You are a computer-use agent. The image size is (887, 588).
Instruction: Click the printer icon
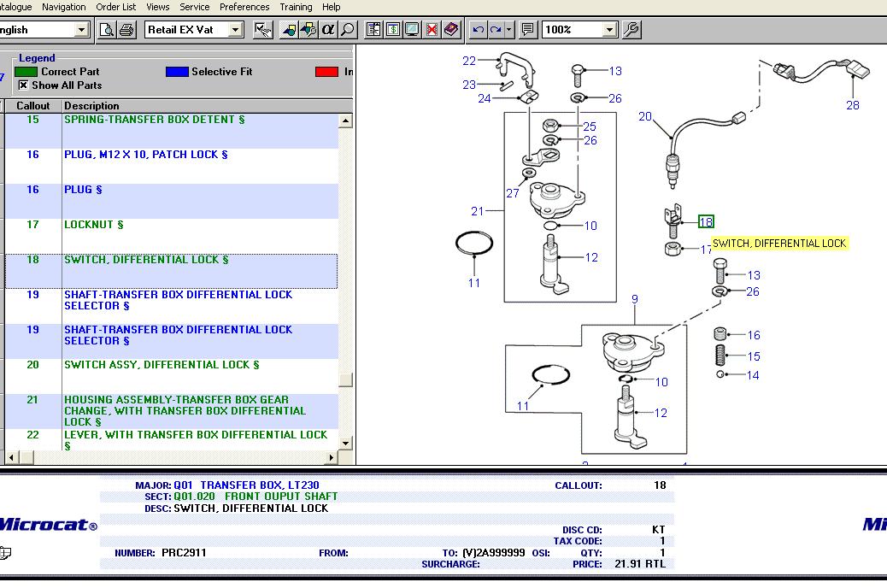(x=126, y=30)
